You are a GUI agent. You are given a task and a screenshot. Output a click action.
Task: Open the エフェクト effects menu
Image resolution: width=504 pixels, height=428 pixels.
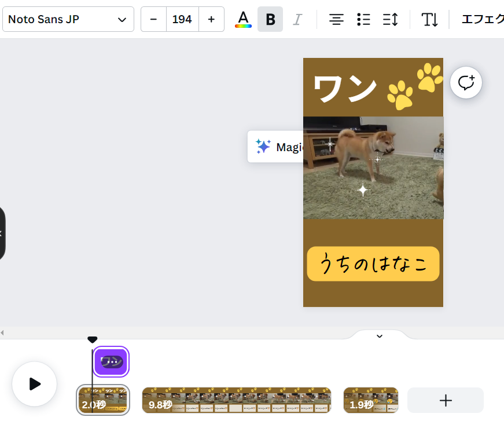tap(482, 19)
